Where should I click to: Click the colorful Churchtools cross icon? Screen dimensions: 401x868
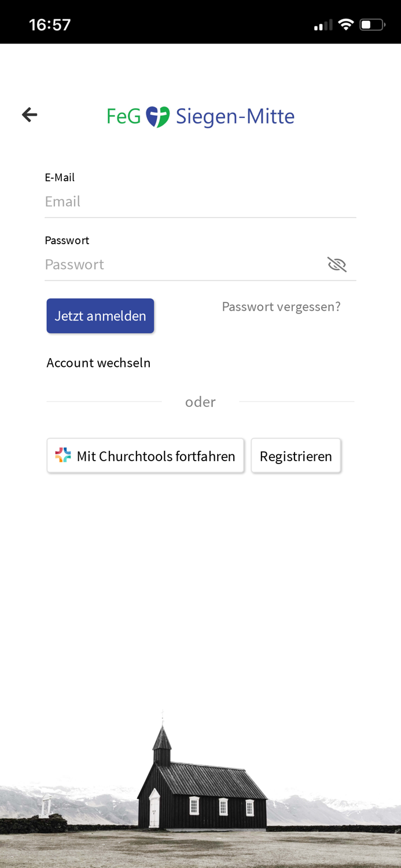[63, 455]
